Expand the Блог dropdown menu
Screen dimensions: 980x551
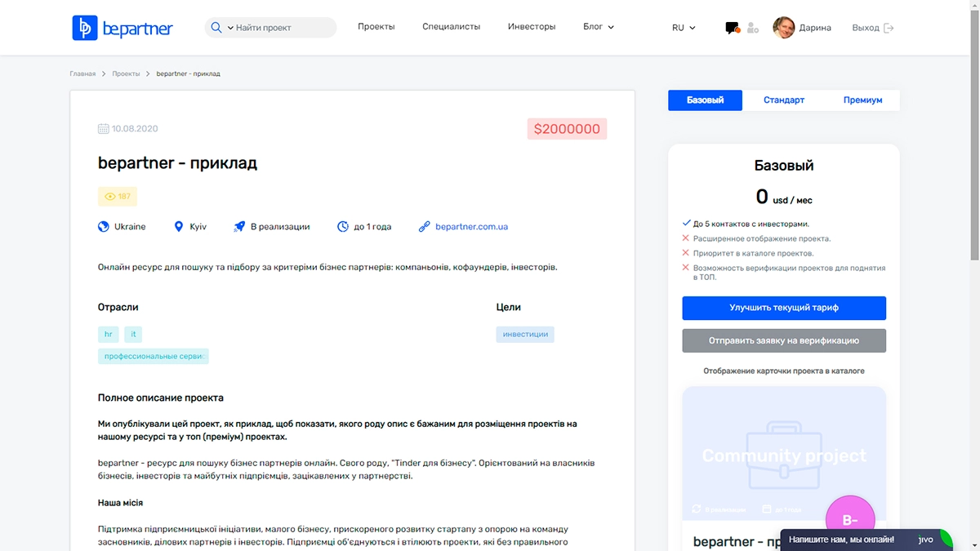599,27
